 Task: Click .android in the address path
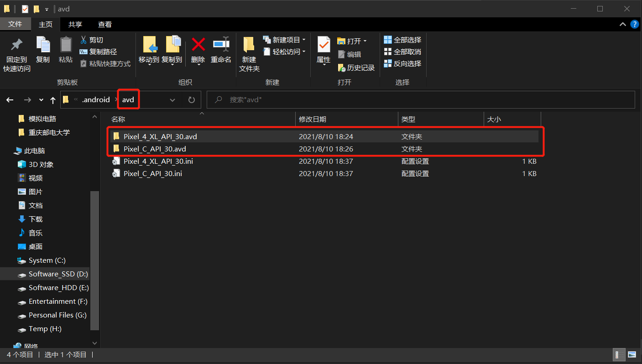[x=96, y=100]
